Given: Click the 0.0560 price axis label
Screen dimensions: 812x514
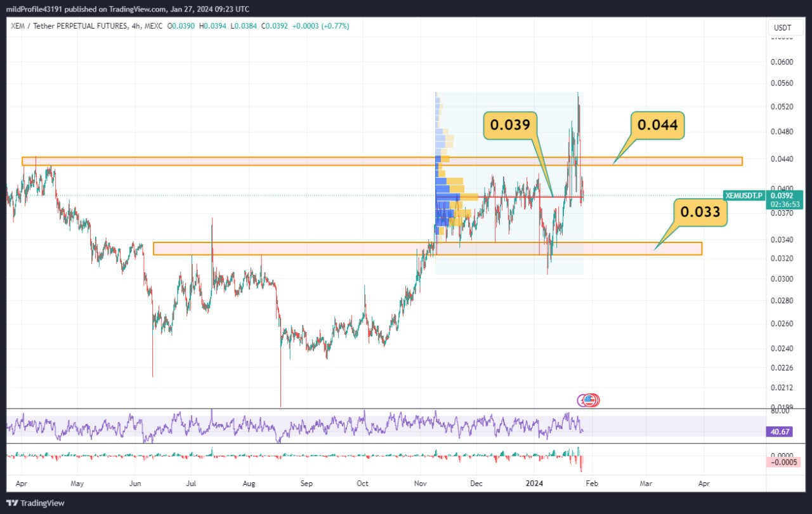Looking at the screenshot, I should tap(782, 84).
